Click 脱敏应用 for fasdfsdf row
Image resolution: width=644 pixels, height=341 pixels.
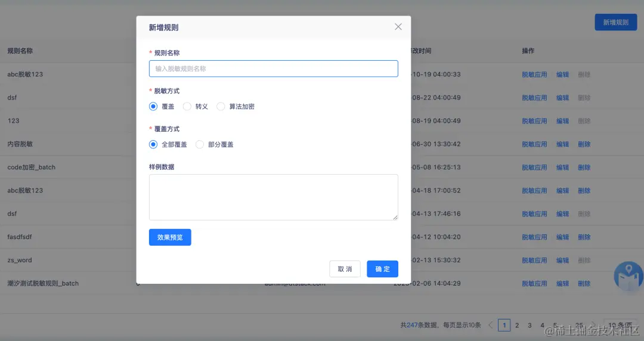[x=534, y=237]
